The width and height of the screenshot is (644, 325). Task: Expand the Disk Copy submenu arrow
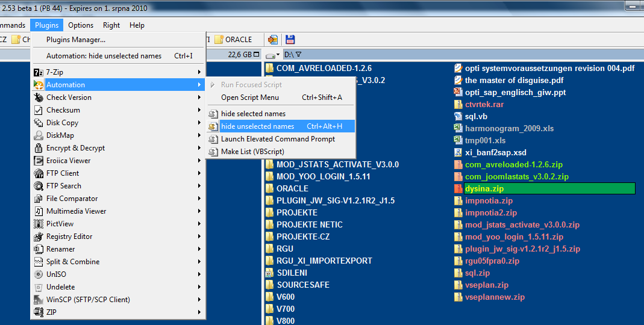pyautogui.click(x=199, y=123)
